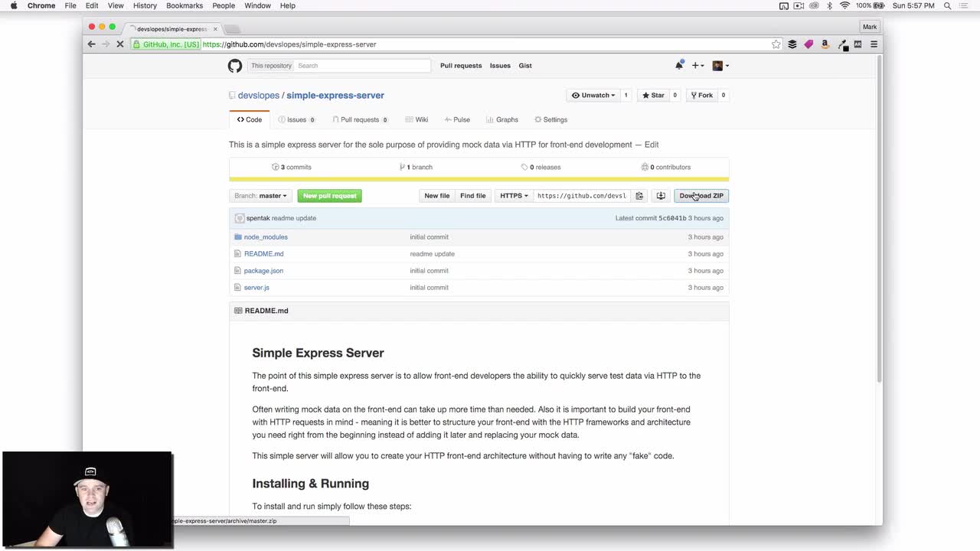Open the repository Settings tab

(551, 119)
